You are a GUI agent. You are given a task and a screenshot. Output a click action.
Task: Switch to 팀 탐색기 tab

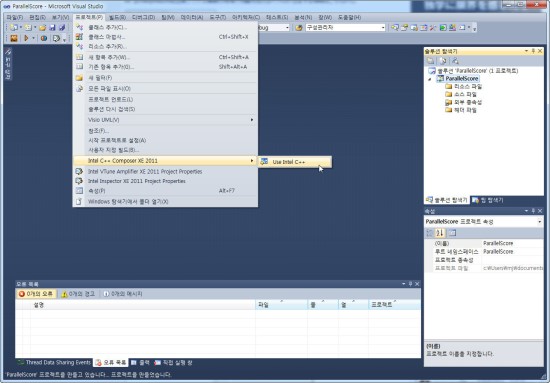point(488,200)
